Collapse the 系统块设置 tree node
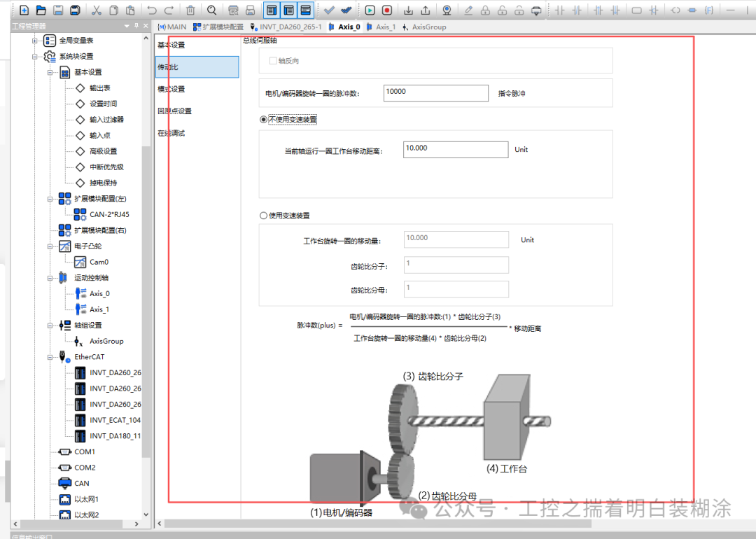The height and width of the screenshot is (539, 756). pos(35,57)
